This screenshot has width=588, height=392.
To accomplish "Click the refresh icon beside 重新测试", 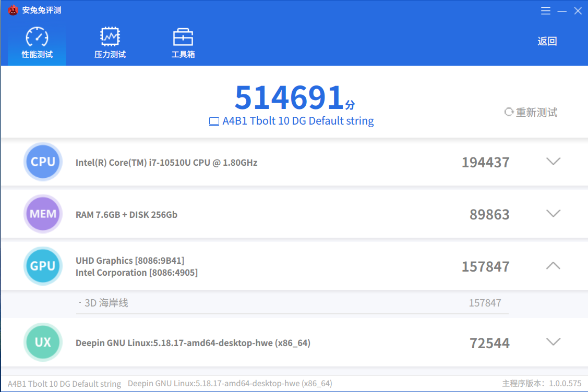I will tap(509, 112).
